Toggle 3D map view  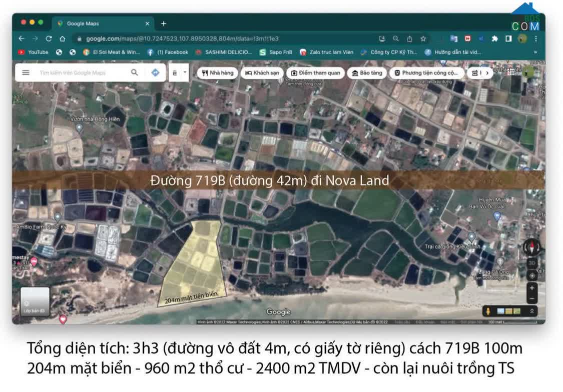click(x=532, y=263)
